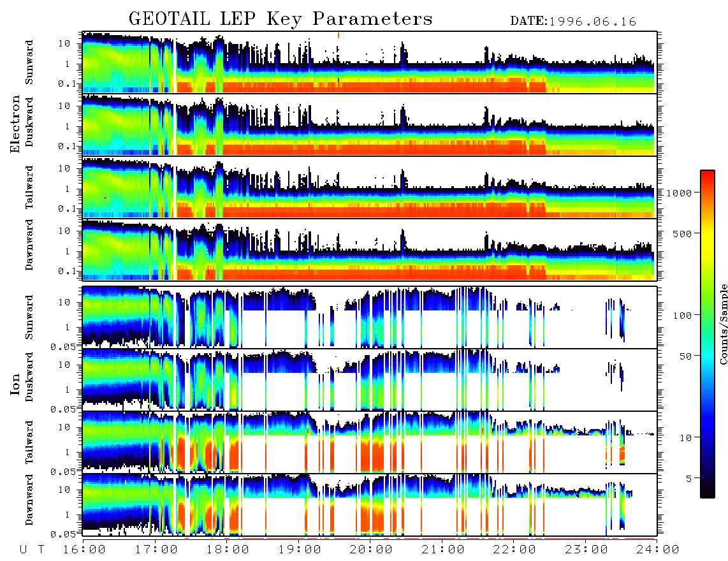Click the 18:00 time tick label
This screenshot has width=728, height=561.
click(228, 550)
